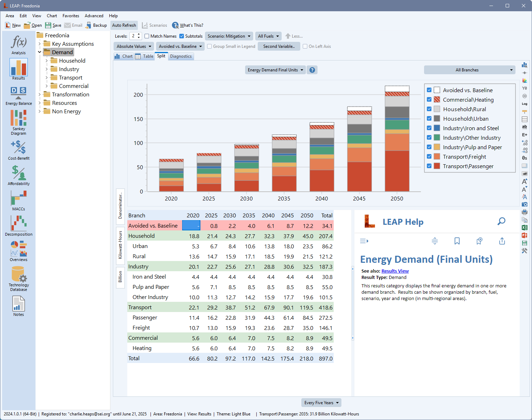Click the share icon in LEAP Help
Screen dimensions: 532x420
(502, 241)
